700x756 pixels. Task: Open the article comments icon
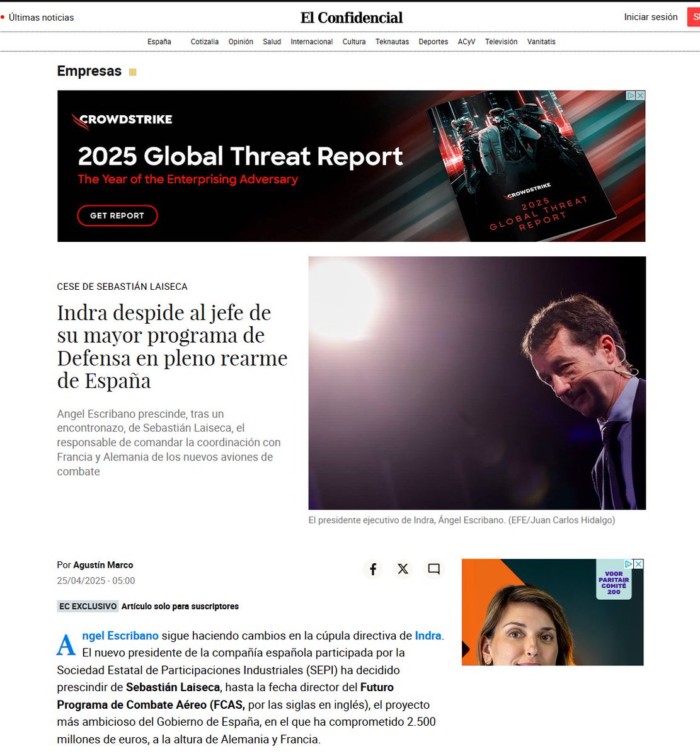point(433,569)
